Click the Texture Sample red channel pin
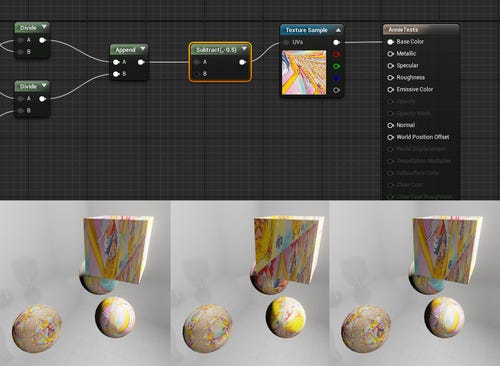The height and width of the screenshot is (366, 500). click(x=336, y=54)
